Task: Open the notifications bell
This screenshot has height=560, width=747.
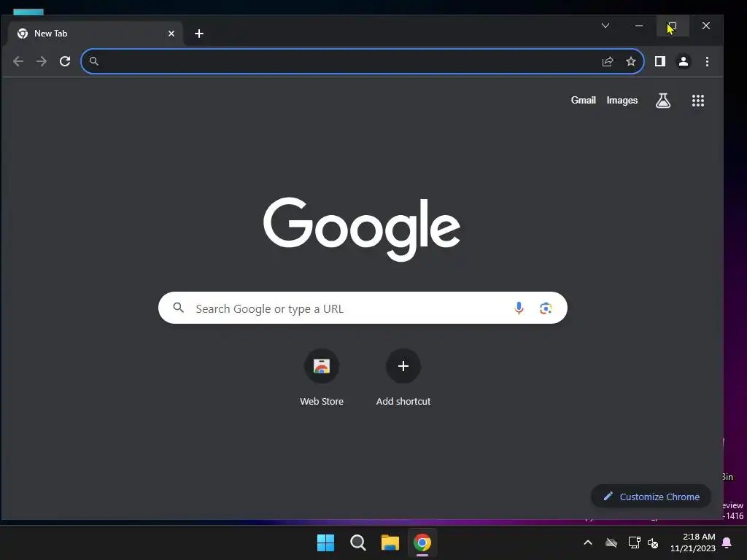Action: point(727,542)
